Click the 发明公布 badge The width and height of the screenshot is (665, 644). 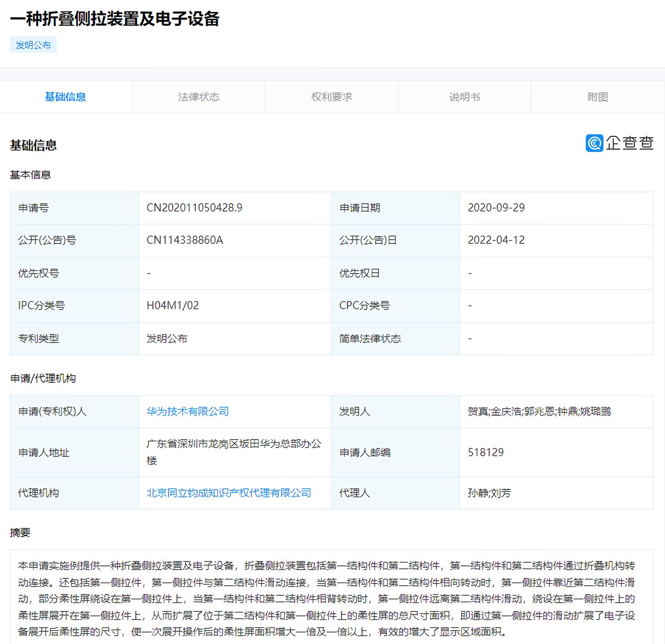33,44
